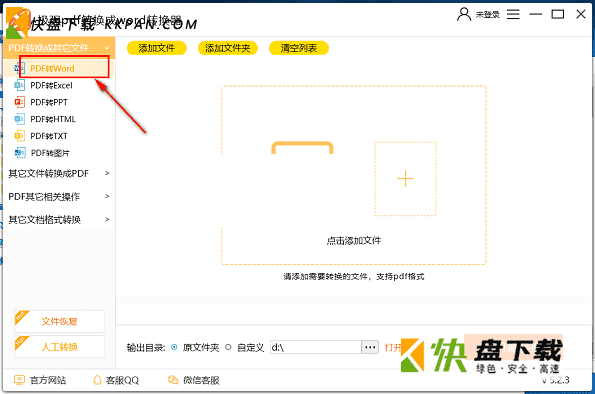Click the 客服QQ bell icon
595x394 pixels.
pos(98,380)
